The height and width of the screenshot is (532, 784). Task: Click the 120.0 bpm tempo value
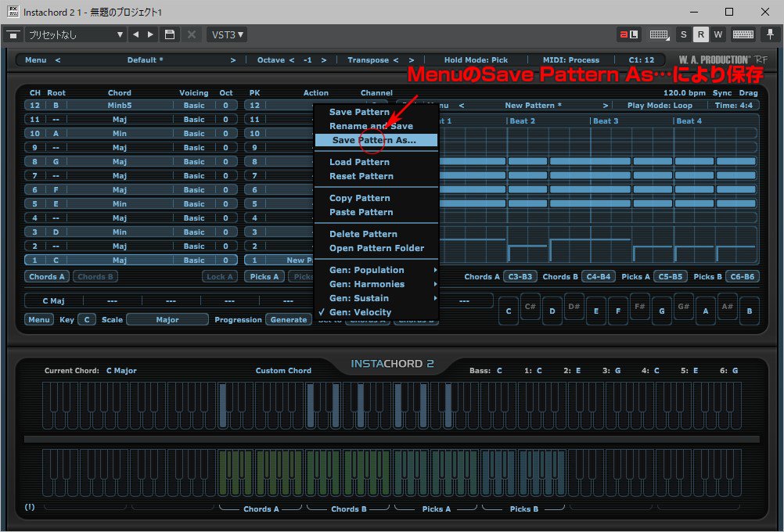pos(684,93)
